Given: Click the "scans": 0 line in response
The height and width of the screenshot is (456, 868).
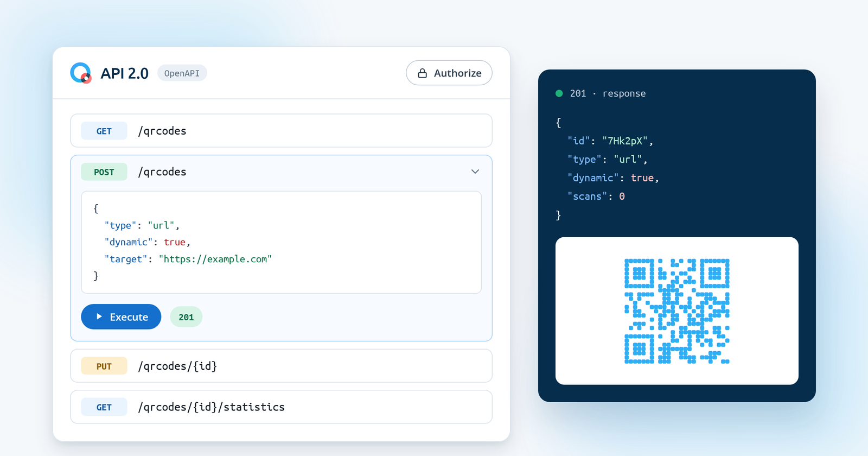Looking at the screenshot, I should click(x=596, y=196).
